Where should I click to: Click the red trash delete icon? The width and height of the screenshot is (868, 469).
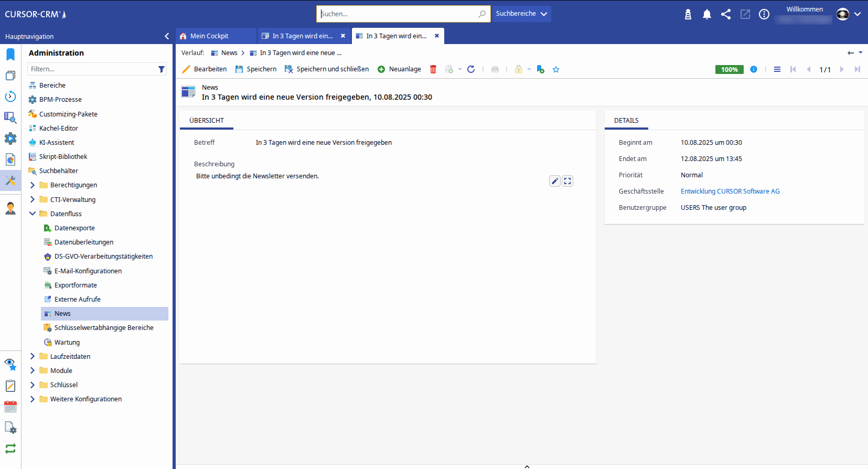pyautogui.click(x=433, y=69)
